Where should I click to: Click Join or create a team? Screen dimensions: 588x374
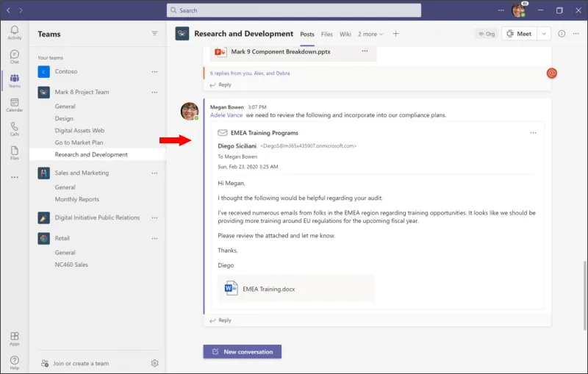pos(75,363)
